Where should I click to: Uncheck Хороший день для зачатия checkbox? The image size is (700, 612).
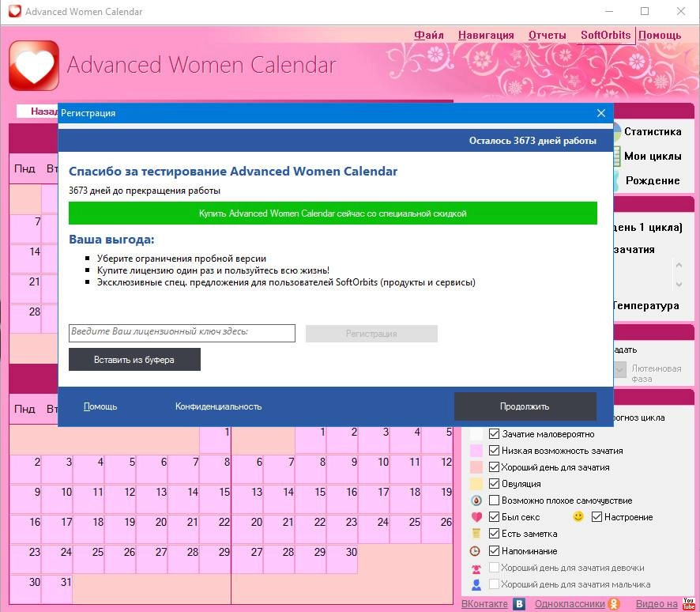[x=494, y=467]
